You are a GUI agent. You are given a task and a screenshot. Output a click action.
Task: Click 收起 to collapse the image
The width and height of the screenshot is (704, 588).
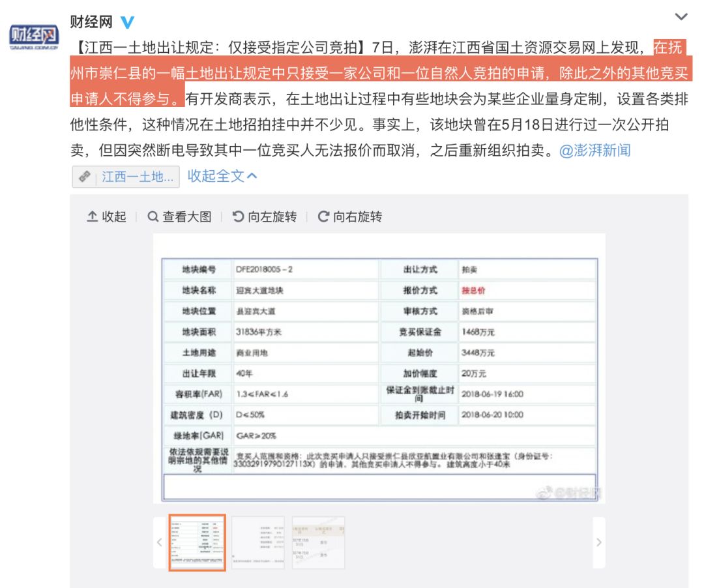tap(113, 217)
